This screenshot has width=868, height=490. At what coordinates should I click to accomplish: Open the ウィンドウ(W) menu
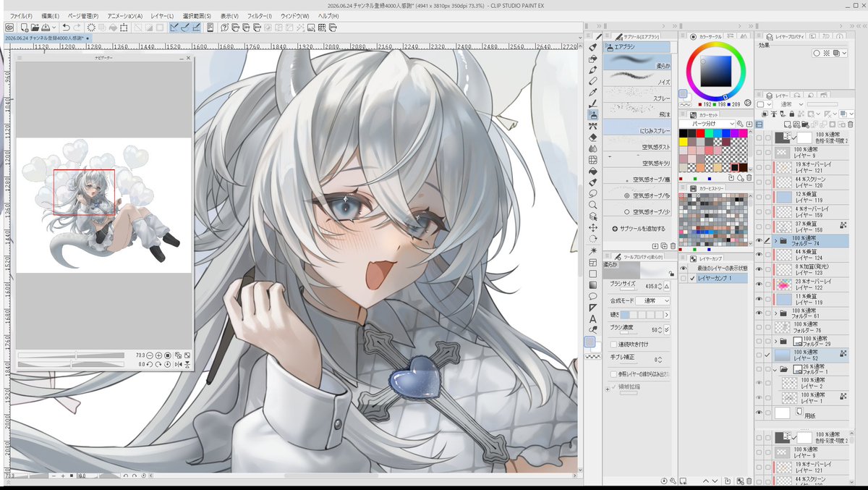[x=296, y=15]
